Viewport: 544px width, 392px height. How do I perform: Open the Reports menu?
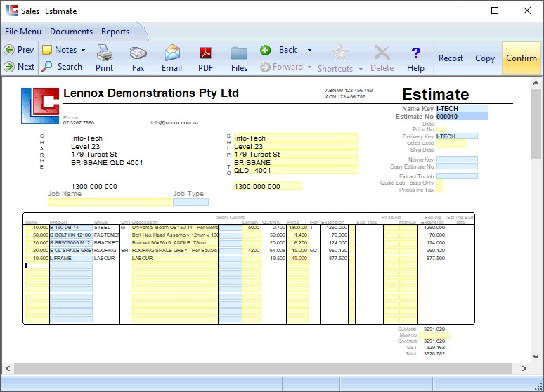(x=115, y=32)
